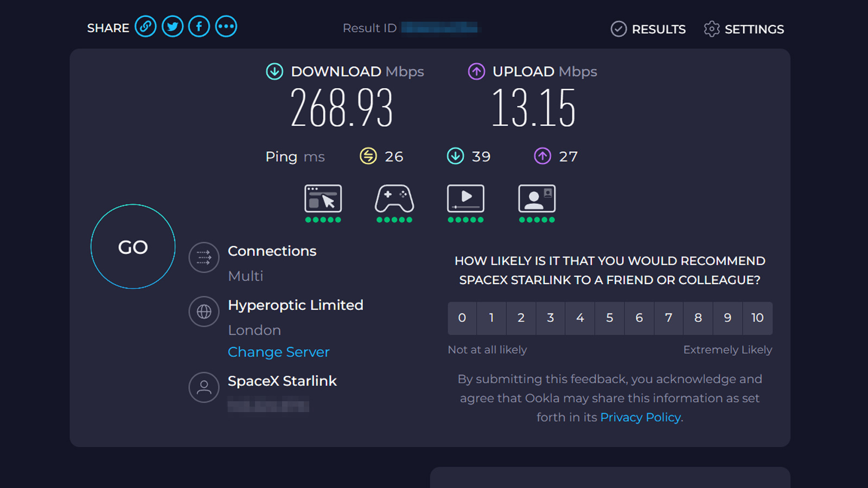Image resolution: width=868 pixels, height=488 pixels.
Task: Share result on Twitter
Action: click(x=173, y=27)
